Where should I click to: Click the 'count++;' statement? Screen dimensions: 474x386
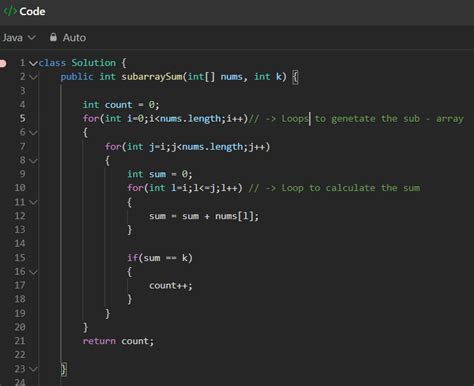[x=171, y=286]
